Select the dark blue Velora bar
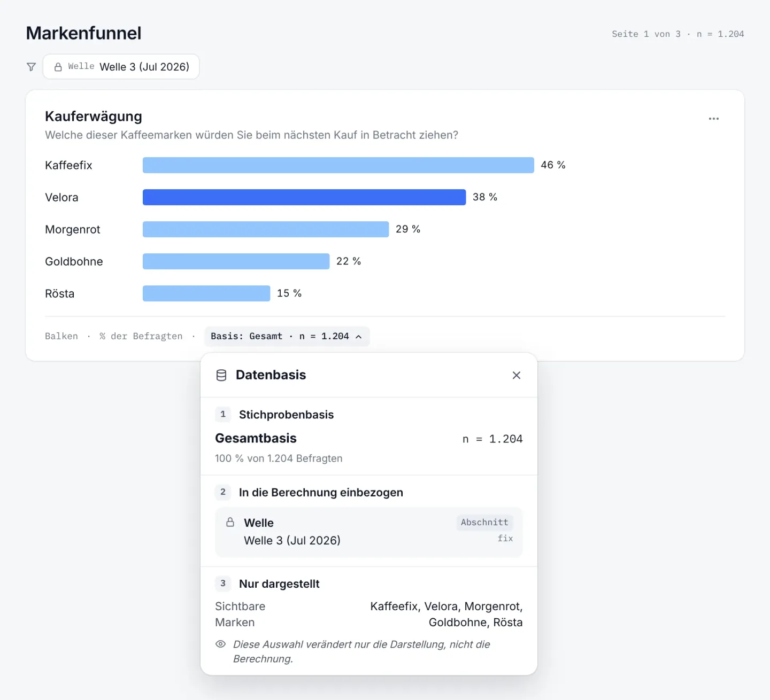Screen dimensions: 770x700 click(x=304, y=197)
